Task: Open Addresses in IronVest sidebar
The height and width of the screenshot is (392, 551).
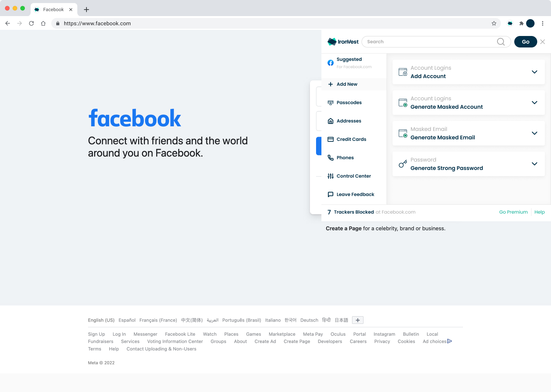Action: (x=354, y=121)
